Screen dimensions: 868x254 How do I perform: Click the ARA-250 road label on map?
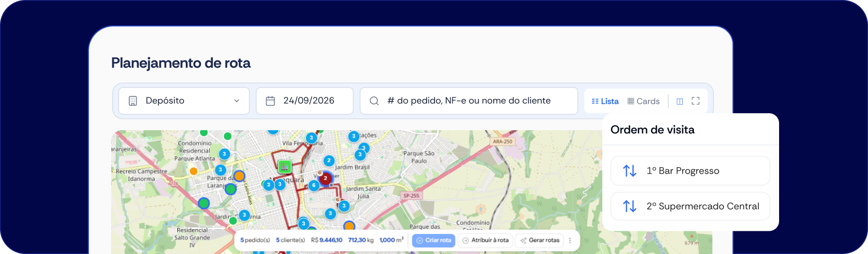(x=503, y=141)
